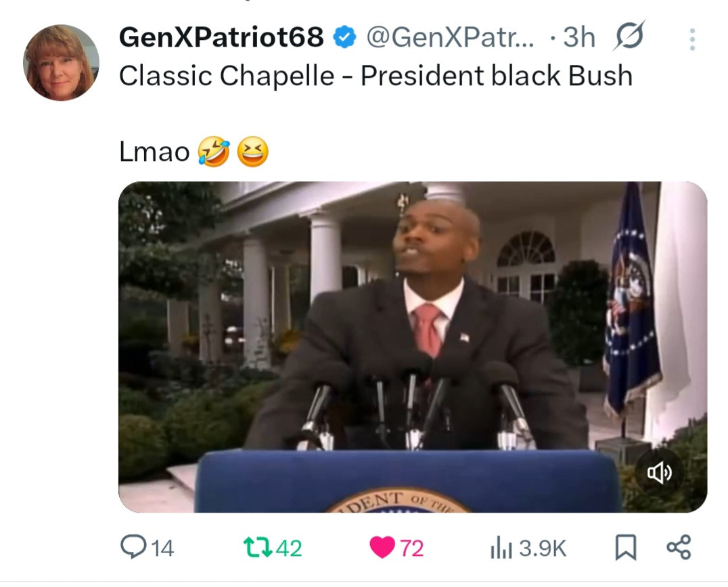
Task: Reply using the speech bubble icon
Action: [134, 546]
